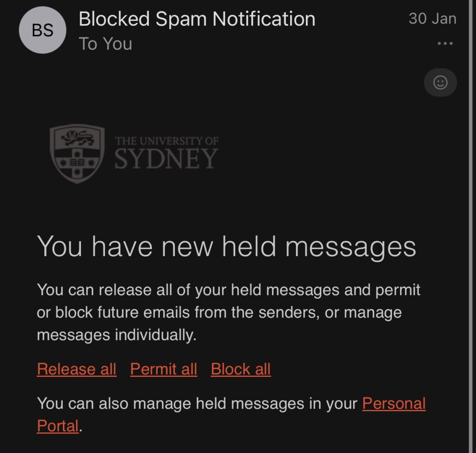Click the University of Sydney crest shield
Viewport: 476px width, 453px height.
coord(77,154)
